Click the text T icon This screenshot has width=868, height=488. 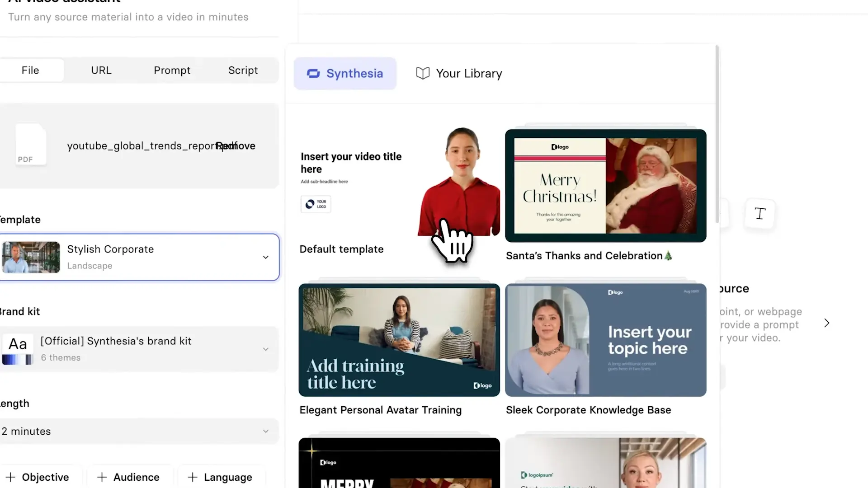click(x=760, y=214)
